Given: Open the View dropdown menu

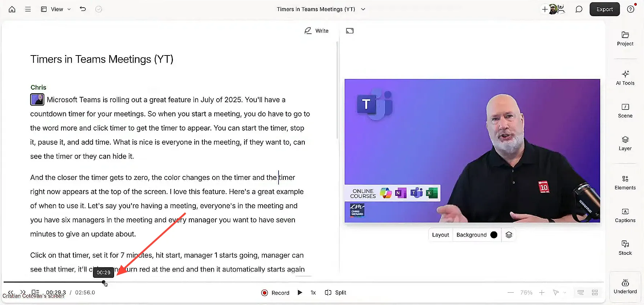Looking at the screenshot, I should pyautogui.click(x=56, y=9).
